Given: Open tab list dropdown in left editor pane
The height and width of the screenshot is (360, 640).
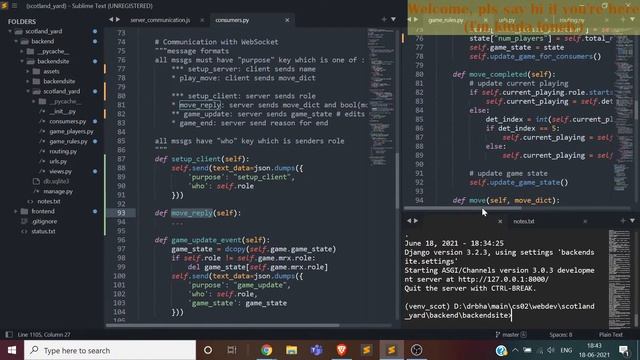Looking at the screenshot, I should click(x=393, y=20).
